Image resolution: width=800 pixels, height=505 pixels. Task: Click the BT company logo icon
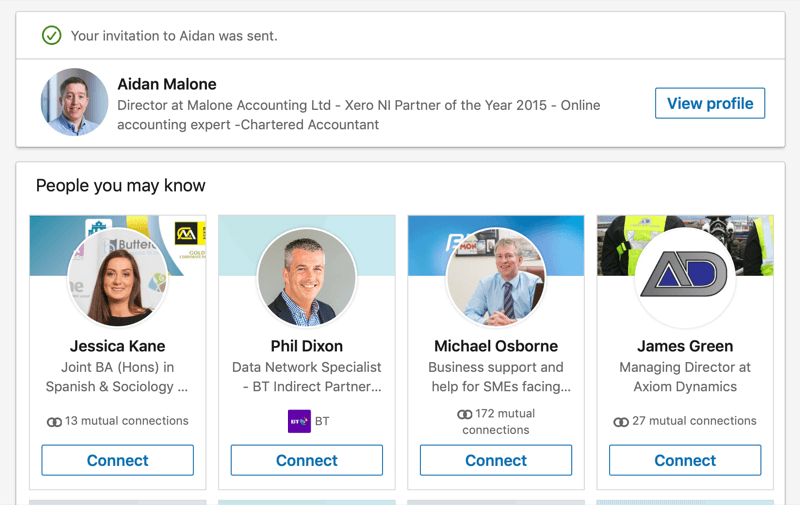(299, 422)
